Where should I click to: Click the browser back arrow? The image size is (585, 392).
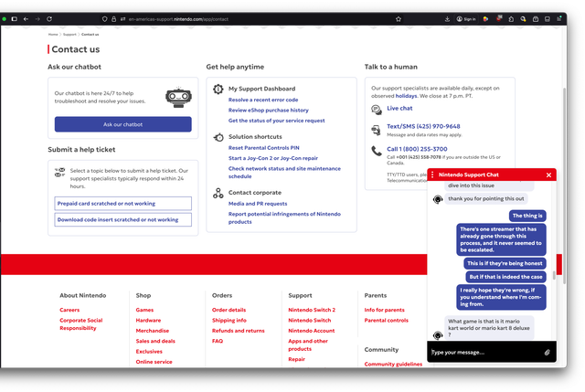click(26, 19)
